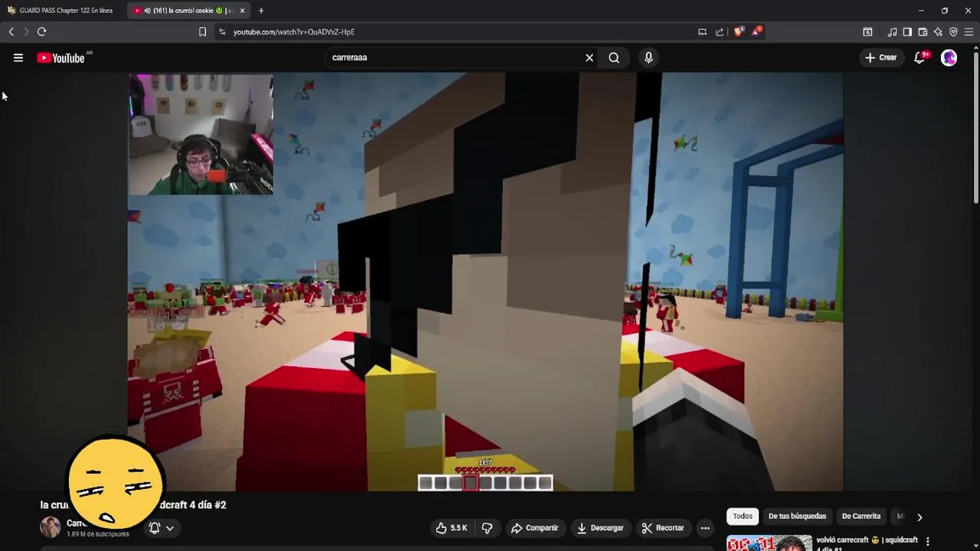Open options menu for volvió carrecraft video

click(927, 542)
